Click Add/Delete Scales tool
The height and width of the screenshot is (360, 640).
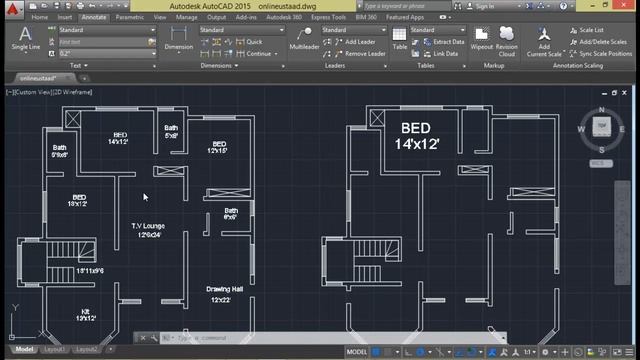pos(598,42)
